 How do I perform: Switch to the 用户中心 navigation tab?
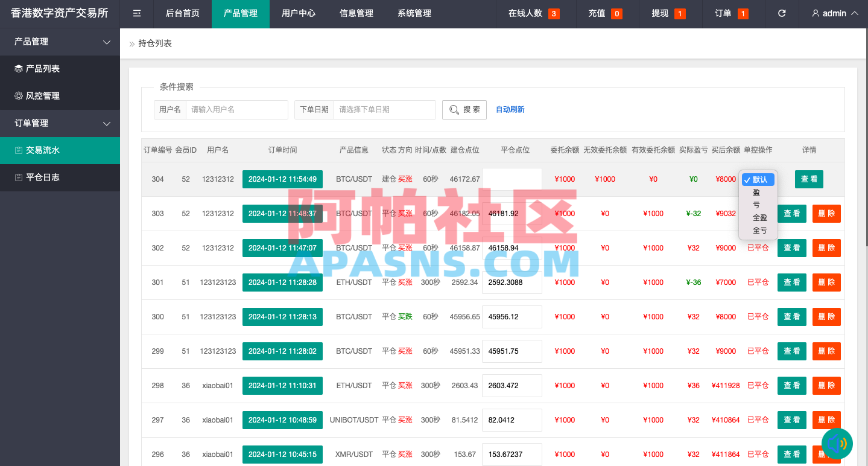[x=298, y=13]
